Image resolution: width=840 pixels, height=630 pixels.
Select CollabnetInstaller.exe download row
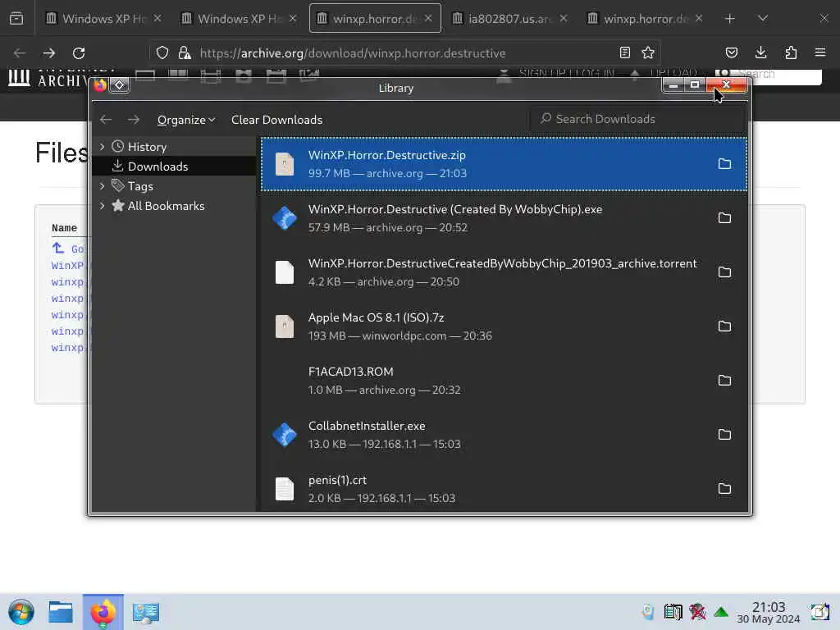tap(504, 435)
